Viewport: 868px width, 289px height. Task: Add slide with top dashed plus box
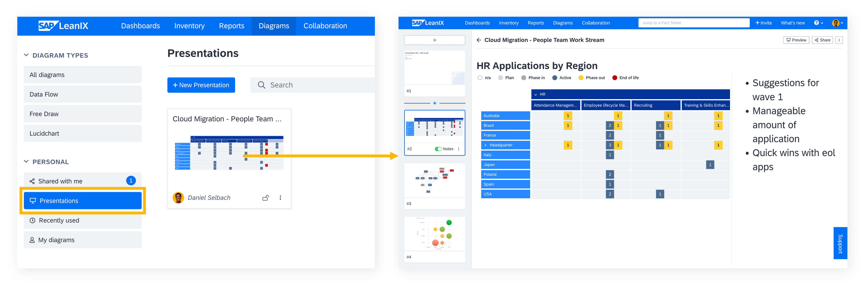[435, 40]
